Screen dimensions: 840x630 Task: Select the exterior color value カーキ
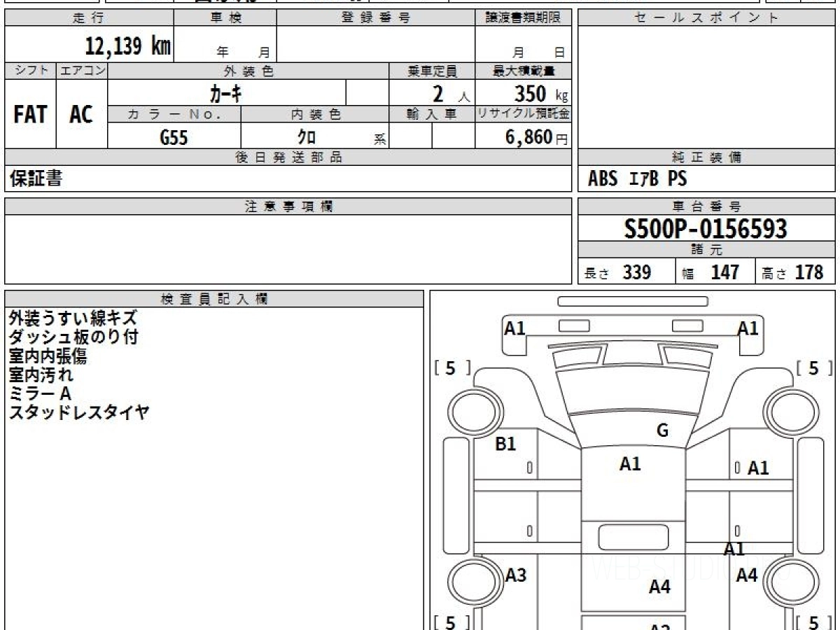(x=227, y=93)
